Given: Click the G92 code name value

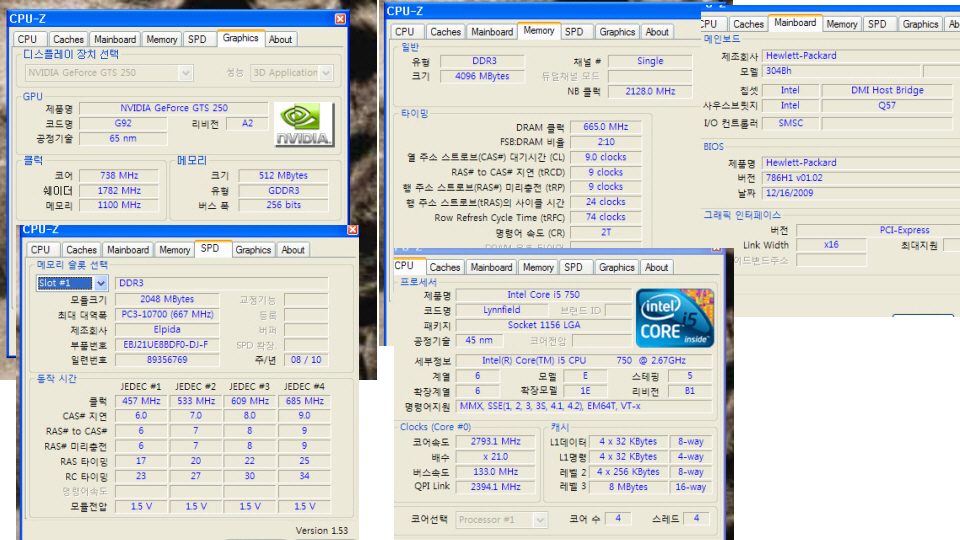Looking at the screenshot, I should [x=123, y=124].
